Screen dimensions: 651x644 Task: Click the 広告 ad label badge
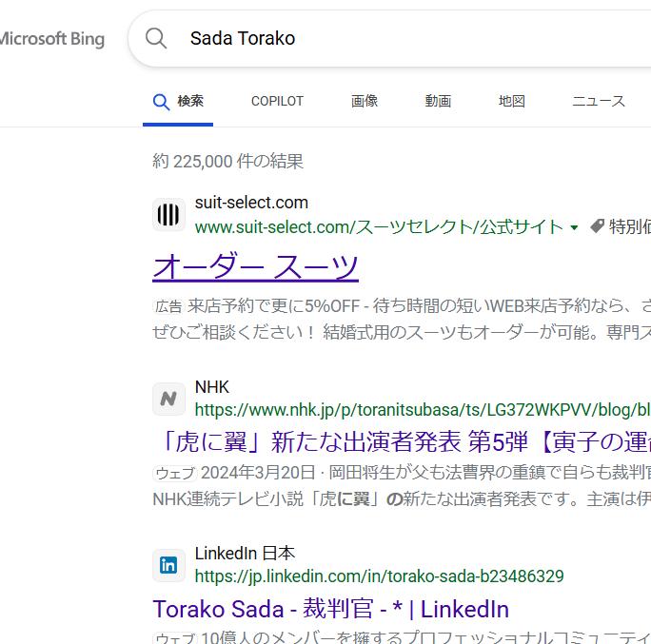[168, 306]
